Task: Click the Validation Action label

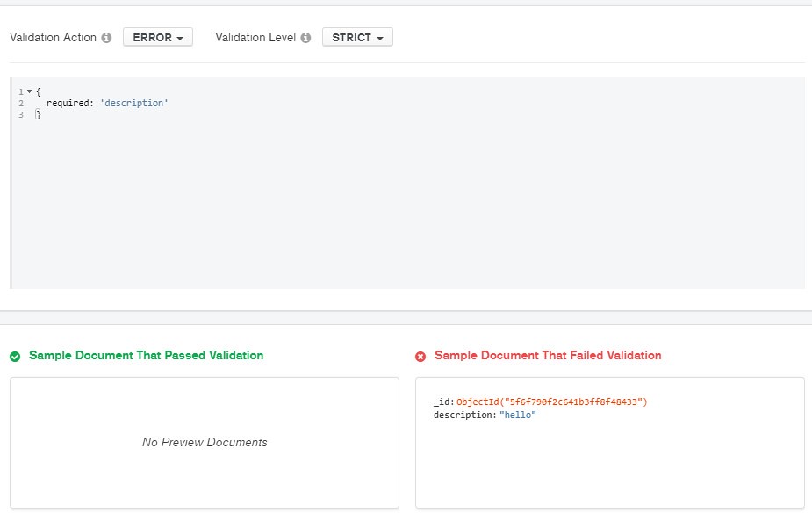Action: (53, 38)
